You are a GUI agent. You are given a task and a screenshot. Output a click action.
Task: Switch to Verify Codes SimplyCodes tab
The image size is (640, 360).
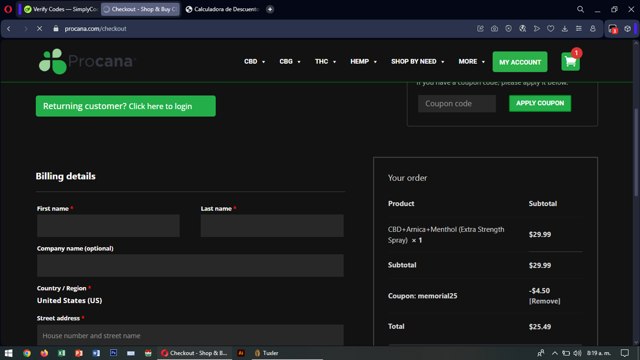pos(60,9)
